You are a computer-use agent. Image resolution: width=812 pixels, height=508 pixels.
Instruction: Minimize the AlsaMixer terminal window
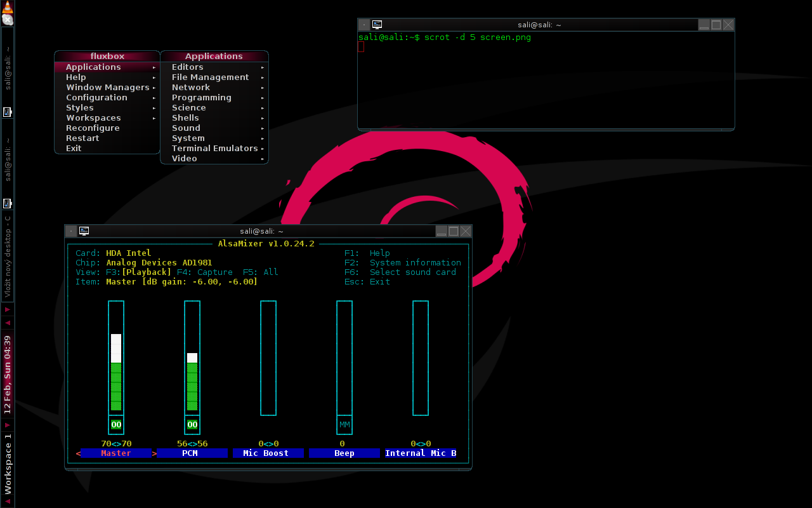[442, 231]
